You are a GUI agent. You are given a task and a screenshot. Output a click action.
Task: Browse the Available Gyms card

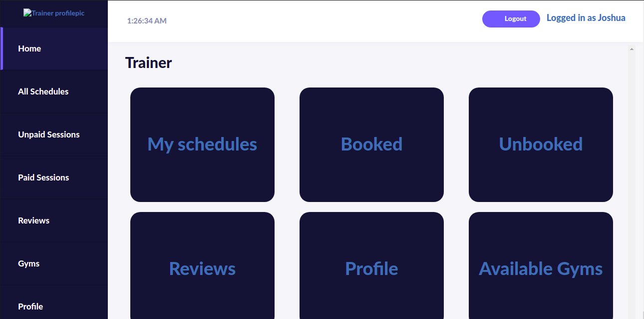click(541, 268)
